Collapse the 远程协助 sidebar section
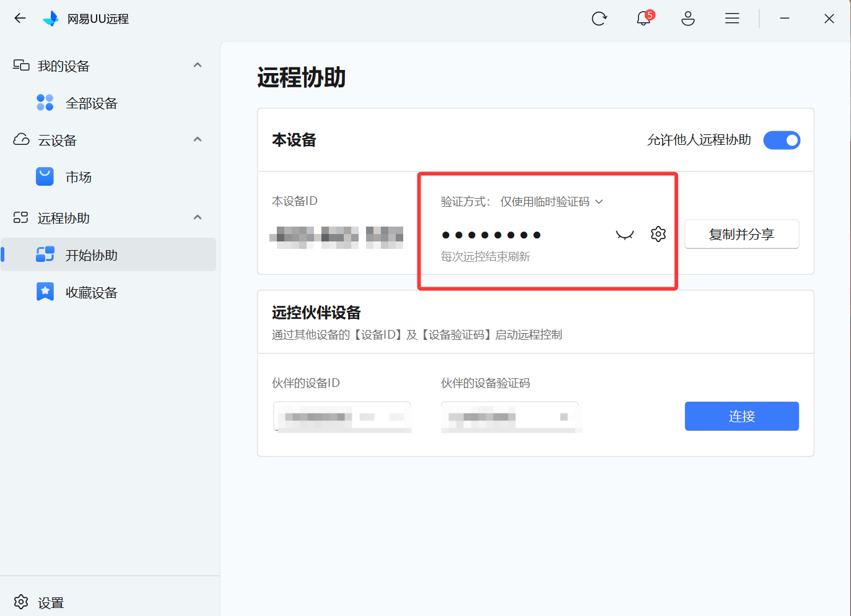Viewport: 851px width, 616px height. (x=198, y=218)
